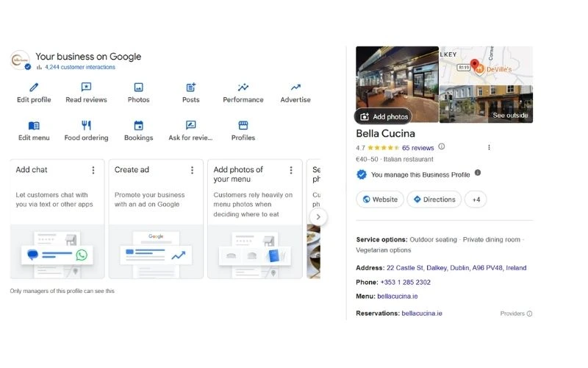Image resolution: width=588 pixels, height=368 pixels.
Task: Click the Add chat card illustration
Action: tap(57, 252)
